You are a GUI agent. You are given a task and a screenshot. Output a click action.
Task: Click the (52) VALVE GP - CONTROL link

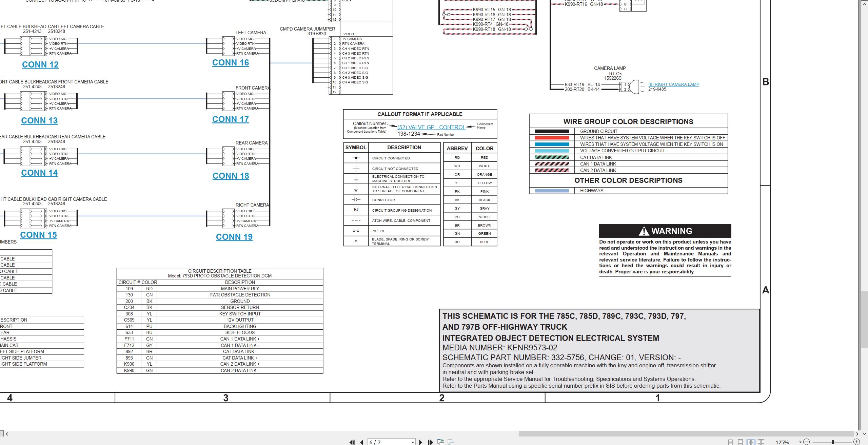coord(431,127)
